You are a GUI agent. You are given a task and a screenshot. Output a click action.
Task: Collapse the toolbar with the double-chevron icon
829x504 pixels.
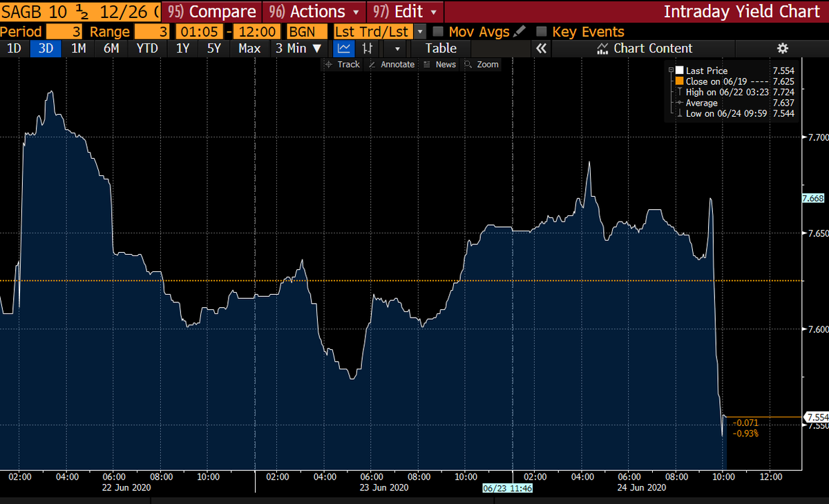[x=542, y=48]
